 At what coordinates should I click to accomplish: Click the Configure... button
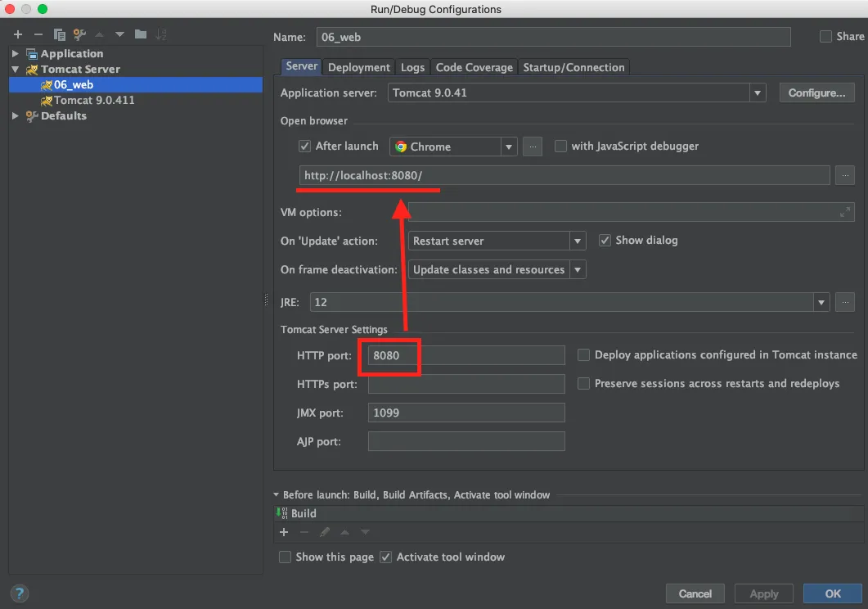(816, 93)
